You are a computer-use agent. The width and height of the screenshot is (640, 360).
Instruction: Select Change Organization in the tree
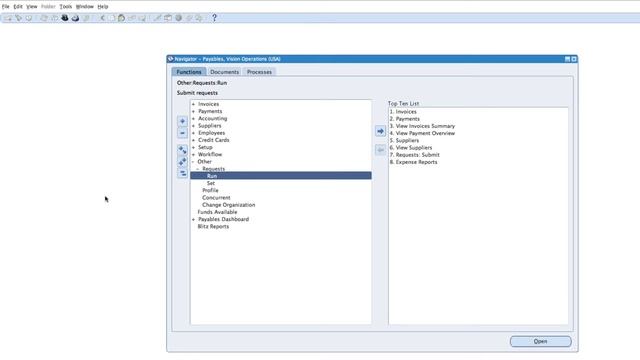229,205
